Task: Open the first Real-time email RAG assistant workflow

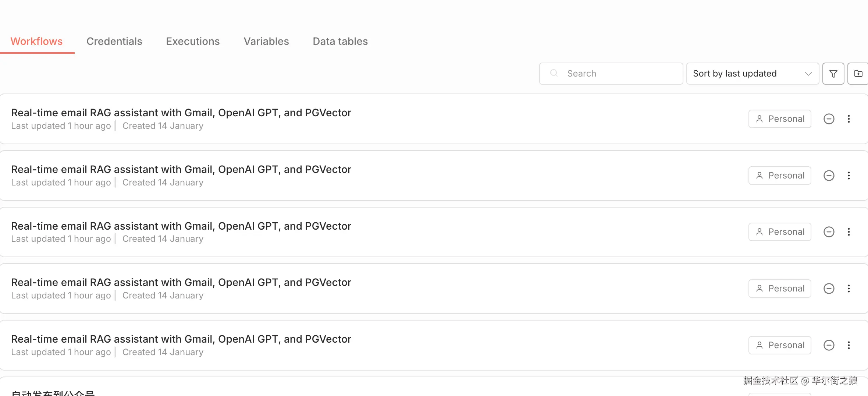Action: coord(181,113)
